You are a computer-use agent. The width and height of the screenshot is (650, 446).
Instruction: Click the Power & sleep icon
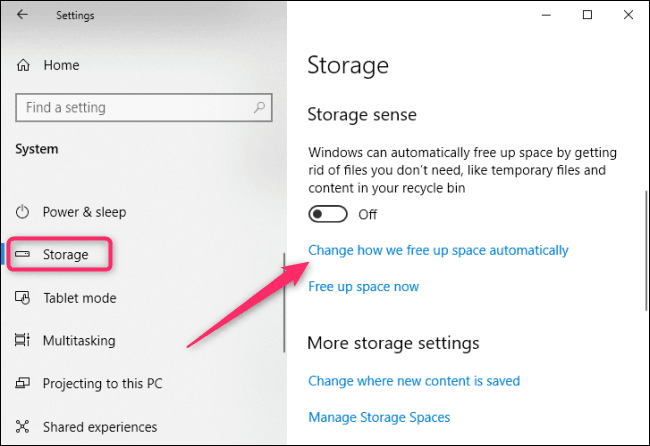[x=24, y=212]
